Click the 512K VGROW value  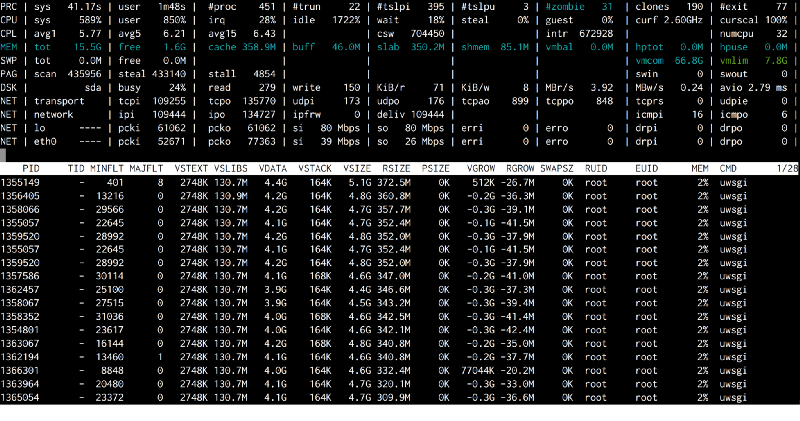483,183
